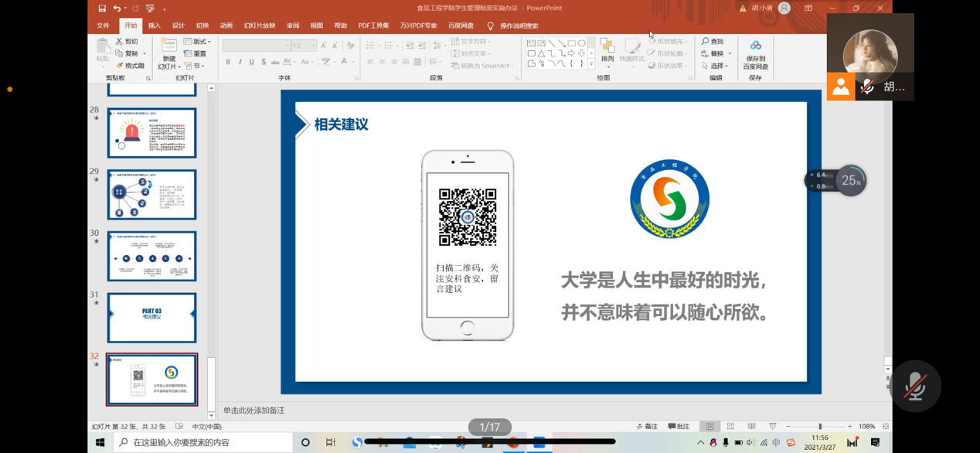Screen dimensions: 980x453
Task: Expand the Select (选择) dropdown
Action: pos(715,66)
